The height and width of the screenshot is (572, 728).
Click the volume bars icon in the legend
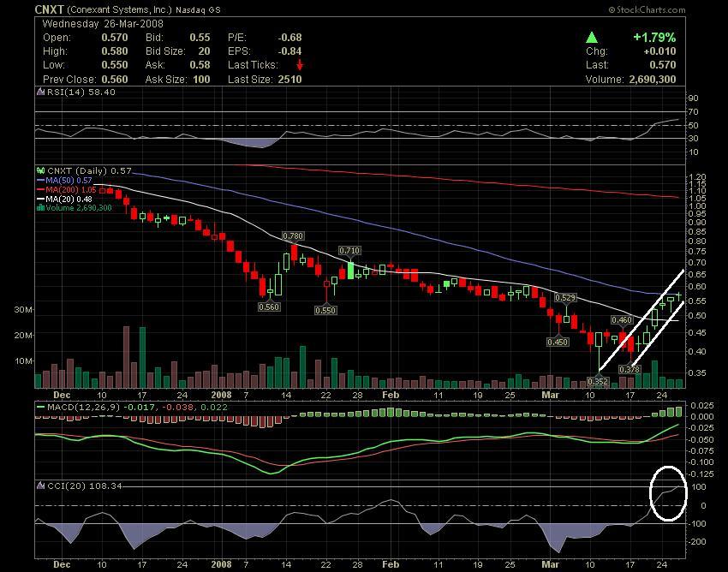coord(41,207)
